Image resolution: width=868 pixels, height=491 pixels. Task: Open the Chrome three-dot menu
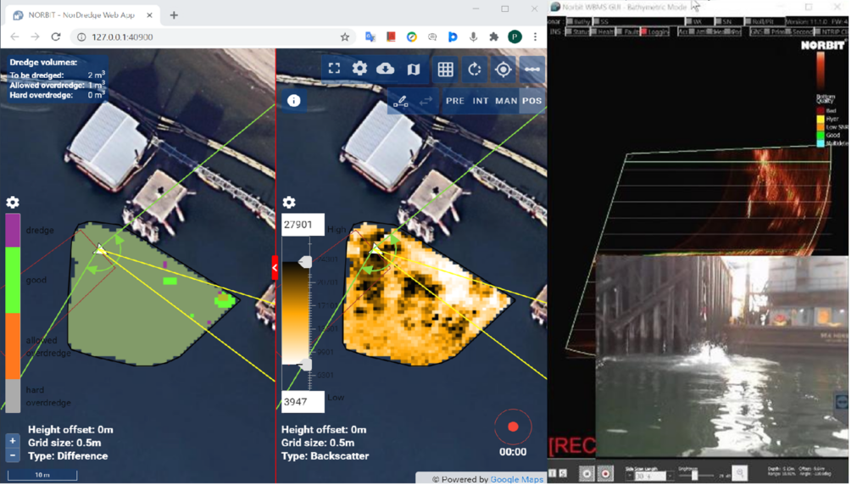coord(535,38)
